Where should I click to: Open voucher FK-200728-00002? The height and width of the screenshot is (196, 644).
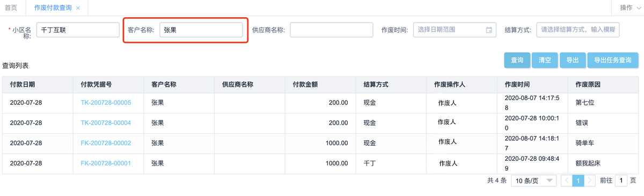(106, 143)
